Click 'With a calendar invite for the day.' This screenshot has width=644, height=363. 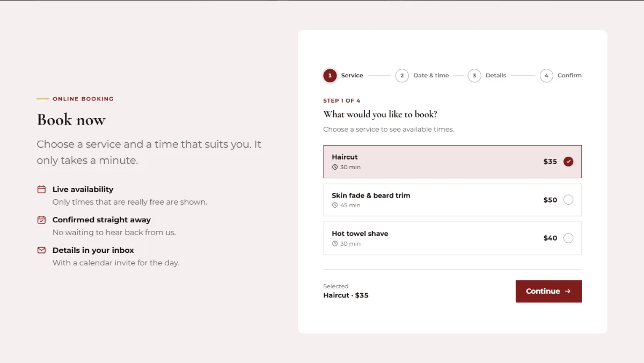[x=116, y=263]
